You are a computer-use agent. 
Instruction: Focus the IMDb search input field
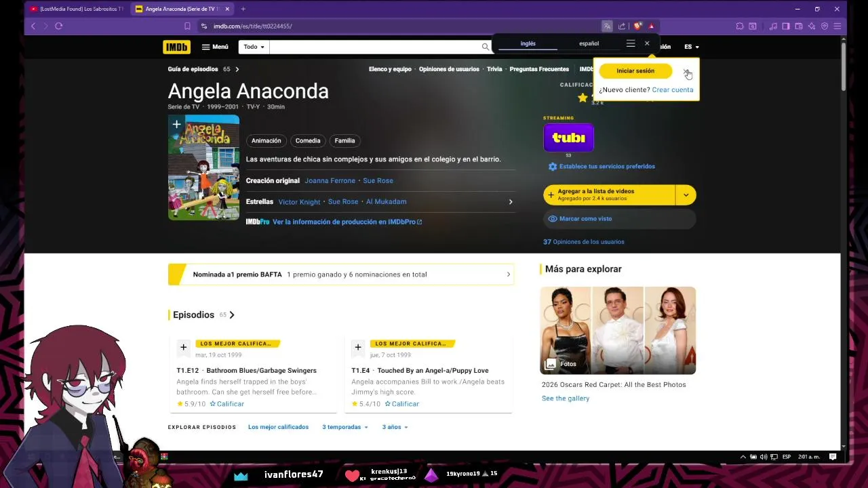pos(375,47)
